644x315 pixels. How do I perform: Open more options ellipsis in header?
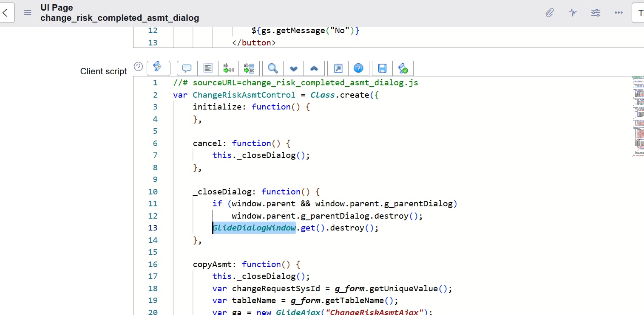coord(619,13)
